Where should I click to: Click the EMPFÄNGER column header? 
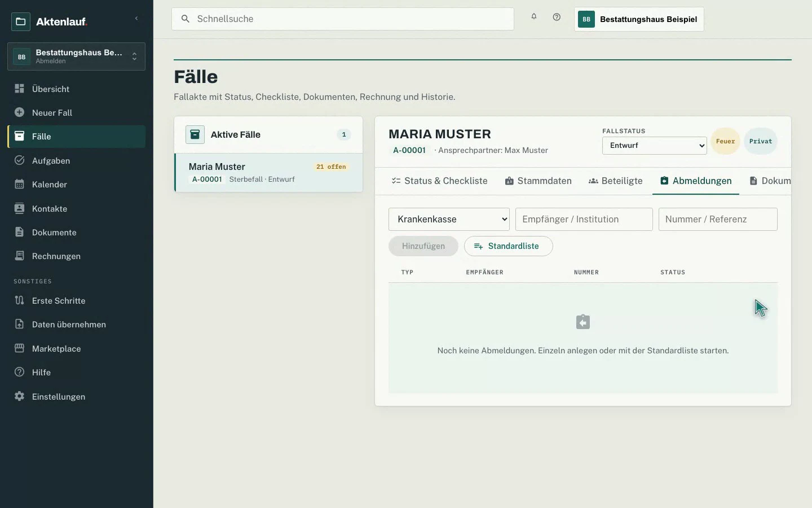(484, 272)
